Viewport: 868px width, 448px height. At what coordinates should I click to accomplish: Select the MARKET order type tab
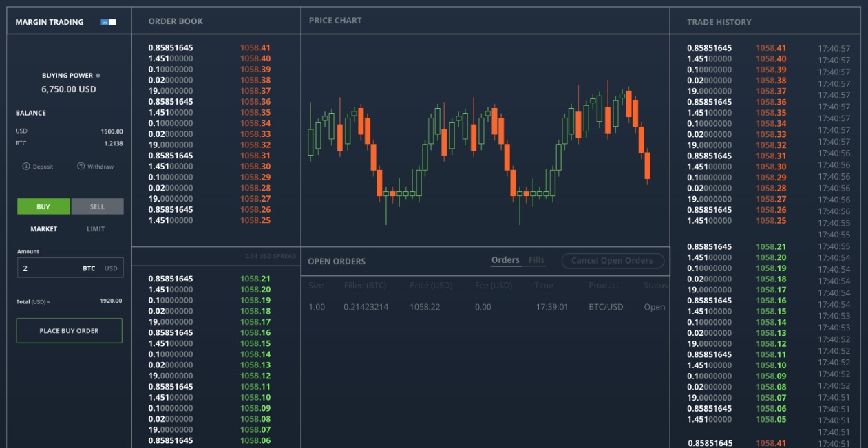pos(44,229)
